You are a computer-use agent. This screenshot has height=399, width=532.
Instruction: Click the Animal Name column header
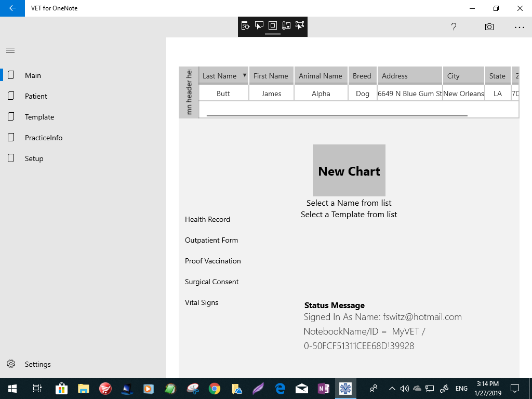pyautogui.click(x=321, y=76)
